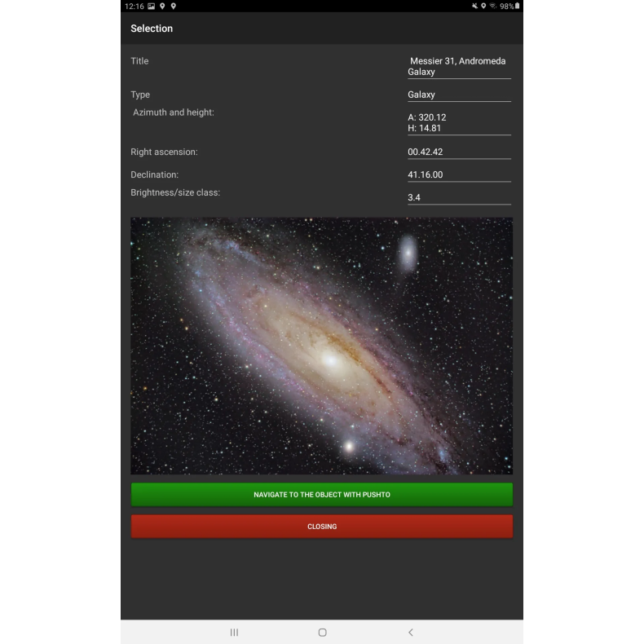Tap the picture notification icon in status bar
This screenshot has height=644, width=644.
pyautogui.click(x=151, y=6)
